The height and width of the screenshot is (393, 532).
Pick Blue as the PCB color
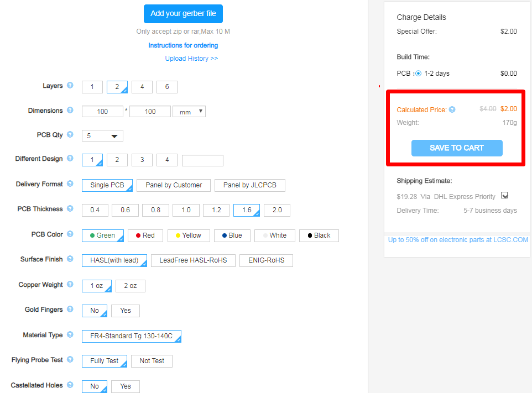coord(232,235)
